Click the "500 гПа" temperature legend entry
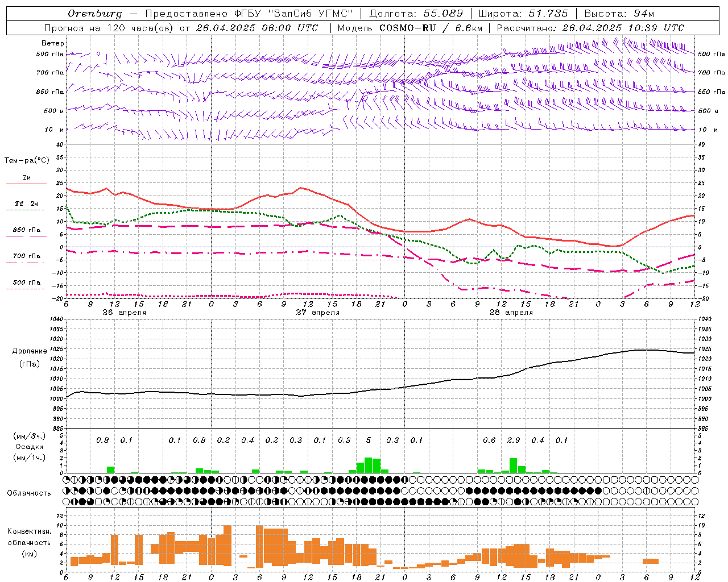This screenshot has height=582, width=728. click(x=27, y=282)
